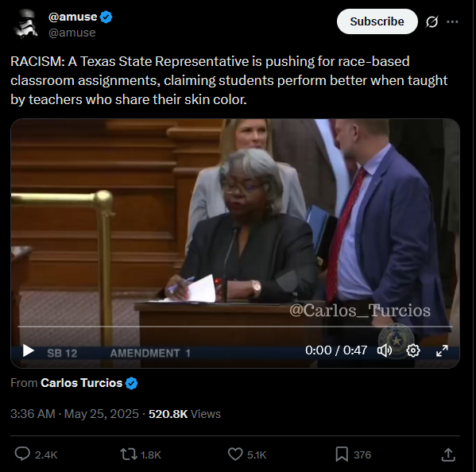Bookmark this post
Image resolution: width=476 pixels, height=472 pixels.
click(342, 455)
